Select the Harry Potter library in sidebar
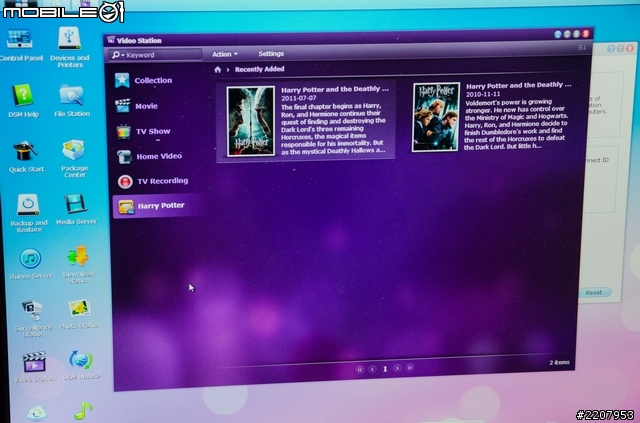Viewport: 640px width, 423px height. click(158, 206)
